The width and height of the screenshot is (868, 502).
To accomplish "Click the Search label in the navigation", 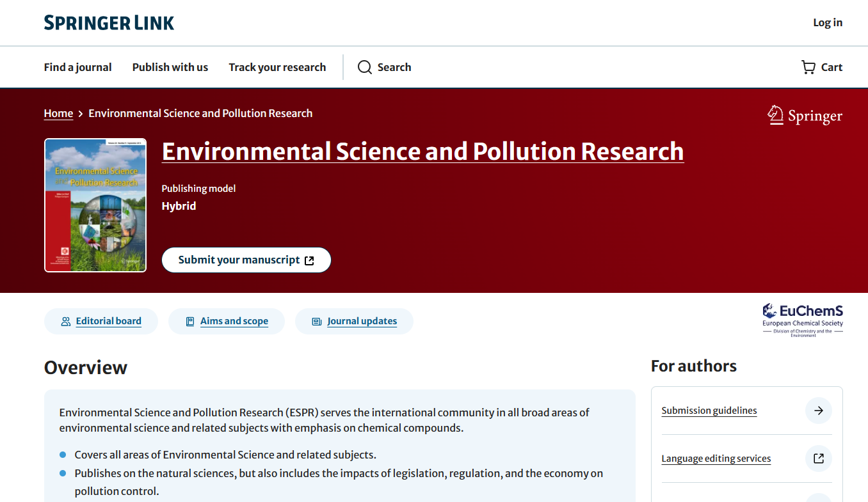I will point(394,67).
